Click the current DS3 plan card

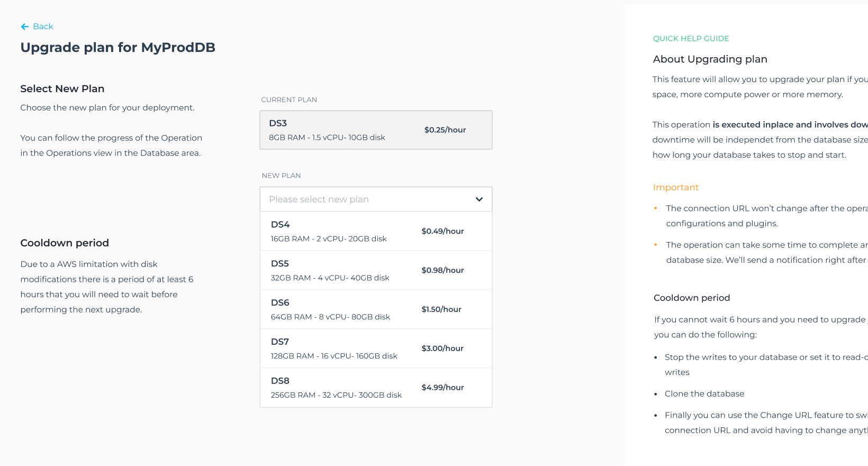click(x=375, y=130)
